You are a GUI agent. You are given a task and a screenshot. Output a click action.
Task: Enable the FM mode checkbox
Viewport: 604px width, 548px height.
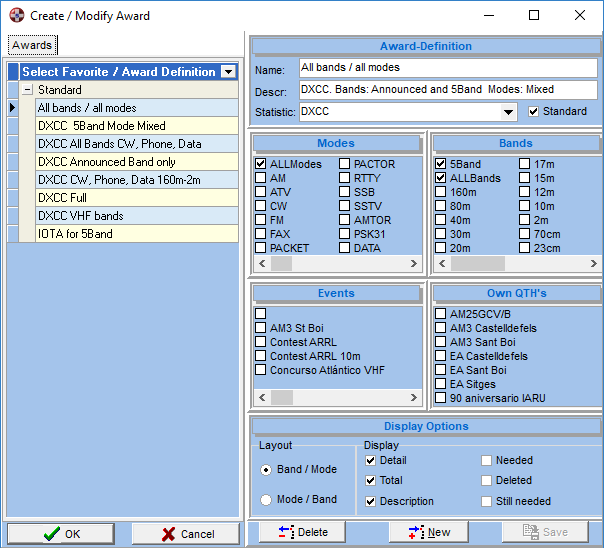(261, 220)
